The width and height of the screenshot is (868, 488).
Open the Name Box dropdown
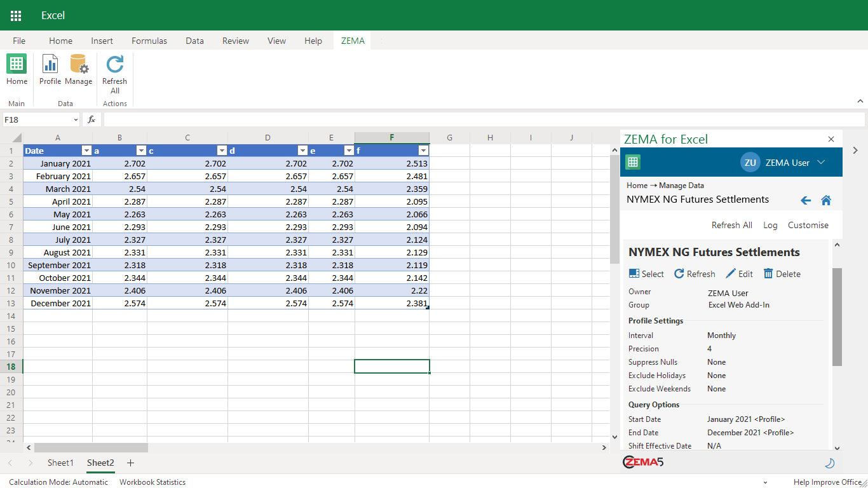[x=76, y=119]
